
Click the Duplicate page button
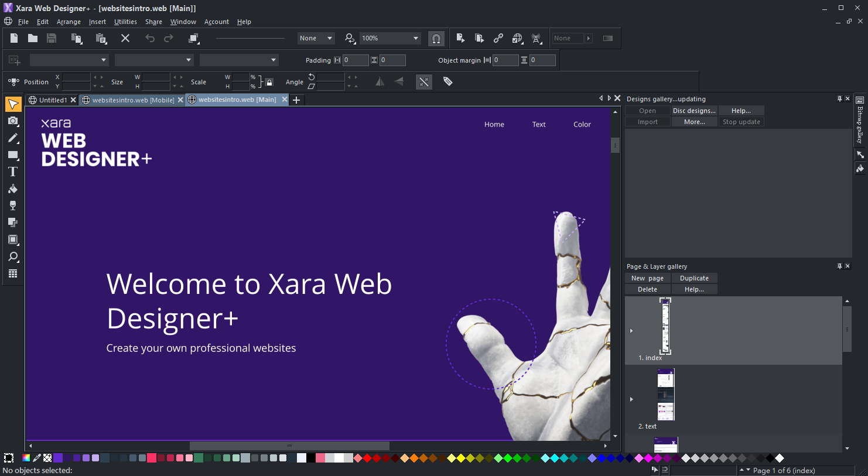tap(694, 278)
